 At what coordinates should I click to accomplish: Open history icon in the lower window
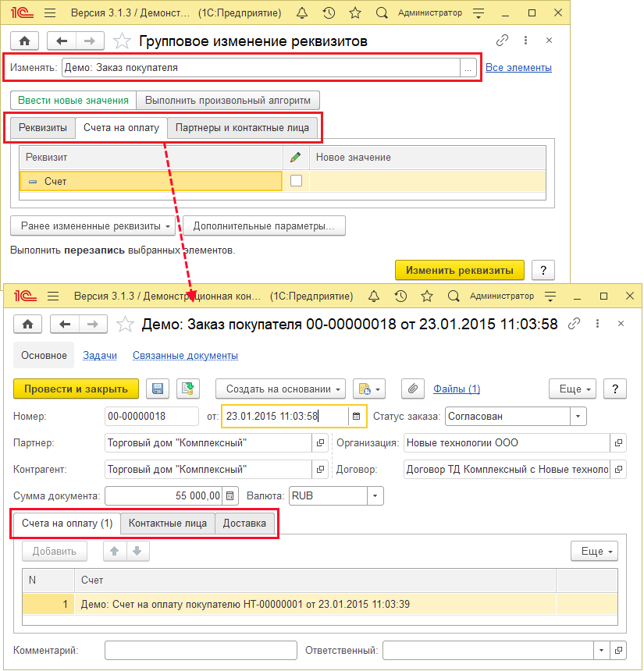(400, 296)
